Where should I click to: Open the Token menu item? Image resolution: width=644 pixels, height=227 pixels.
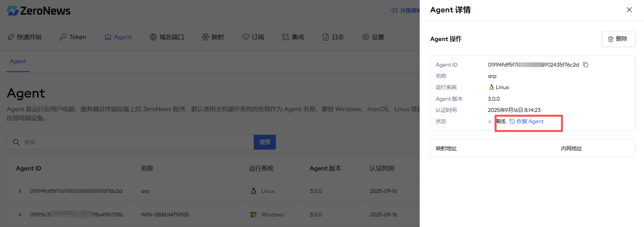tap(73, 37)
